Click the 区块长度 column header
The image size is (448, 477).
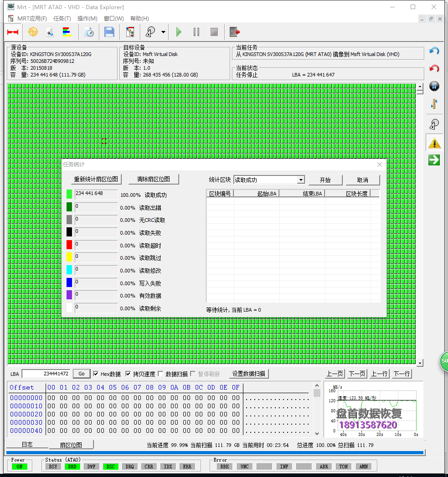coord(348,194)
